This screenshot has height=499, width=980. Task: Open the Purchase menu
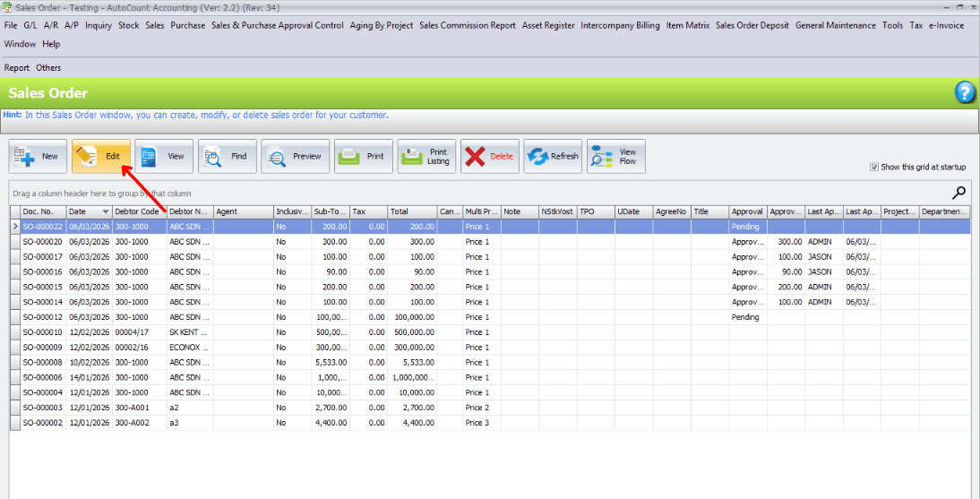click(187, 26)
